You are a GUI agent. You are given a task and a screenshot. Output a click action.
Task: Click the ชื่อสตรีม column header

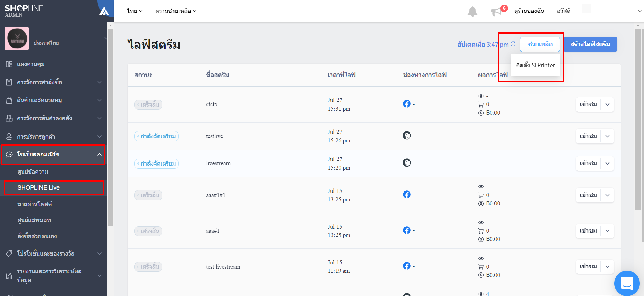[x=217, y=75]
